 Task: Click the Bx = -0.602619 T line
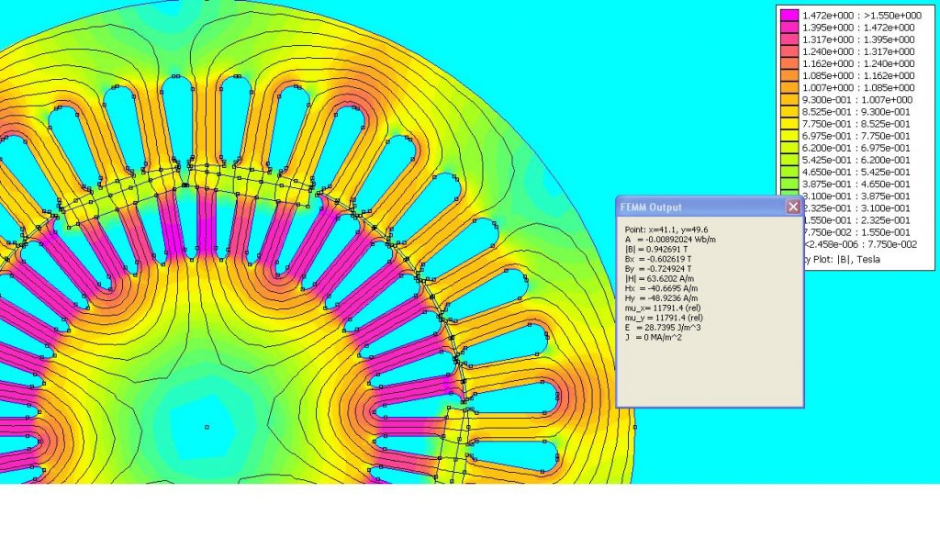point(657,259)
